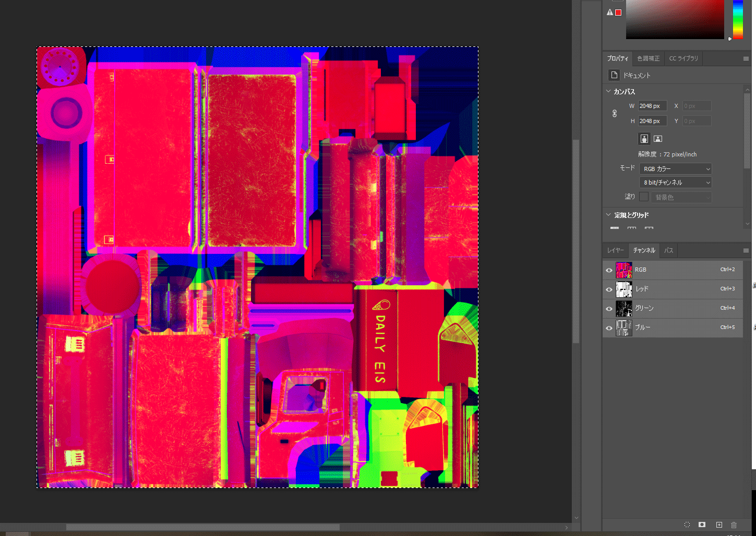Open the RGB カラー mode dropdown
This screenshot has width=756, height=536.
[x=675, y=169]
